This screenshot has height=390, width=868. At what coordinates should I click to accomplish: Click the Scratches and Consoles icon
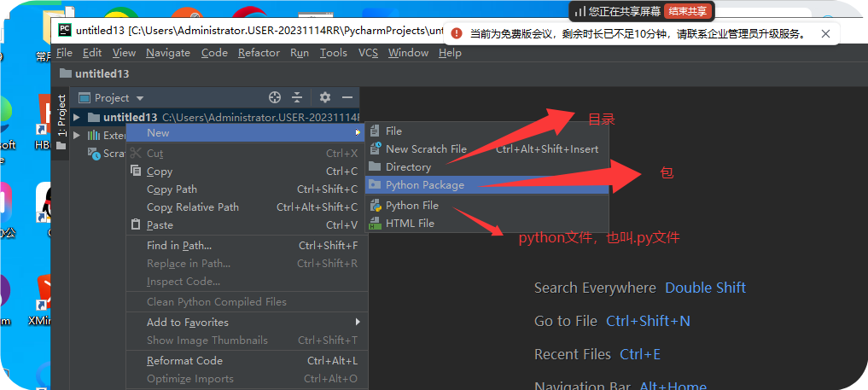[x=94, y=154]
